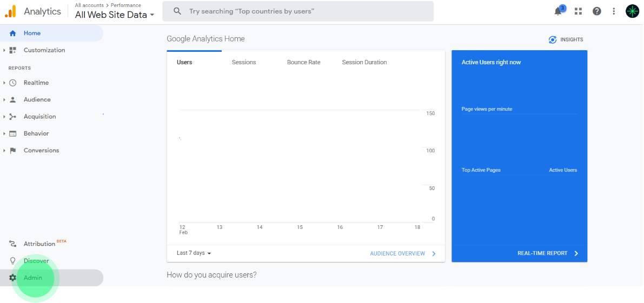644x303 pixels.
Task: Click the Admin gear icon
Action: pyautogui.click(x=13, y=278)
